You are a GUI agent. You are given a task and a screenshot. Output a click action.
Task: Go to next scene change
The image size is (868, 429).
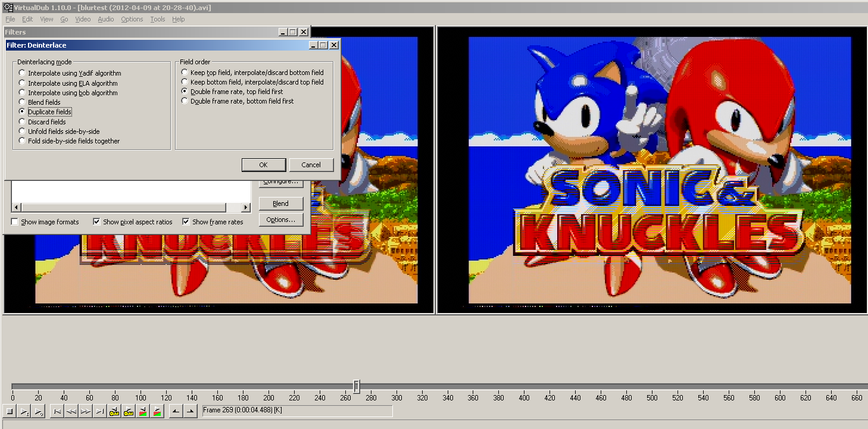coord(157,411)
